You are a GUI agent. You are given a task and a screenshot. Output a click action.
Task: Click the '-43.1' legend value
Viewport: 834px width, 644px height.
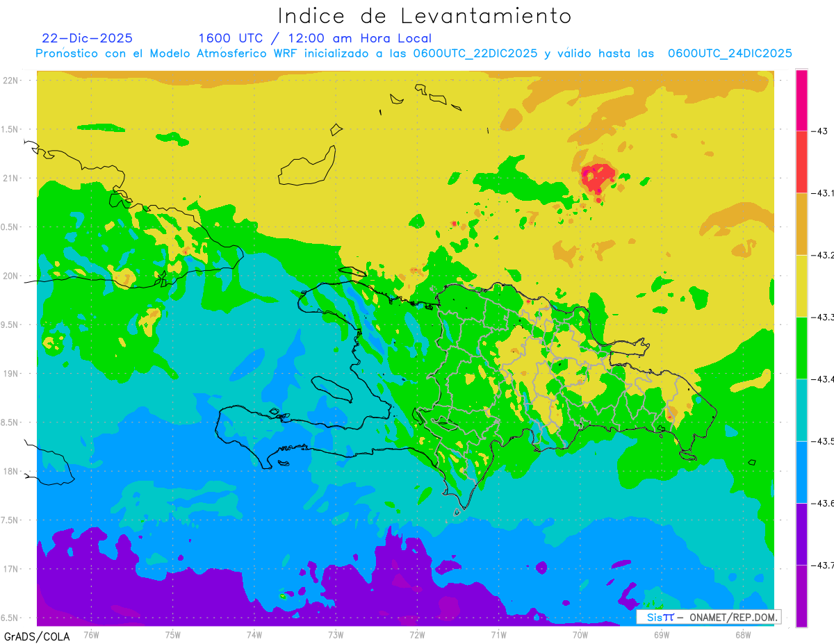point(823,193)
